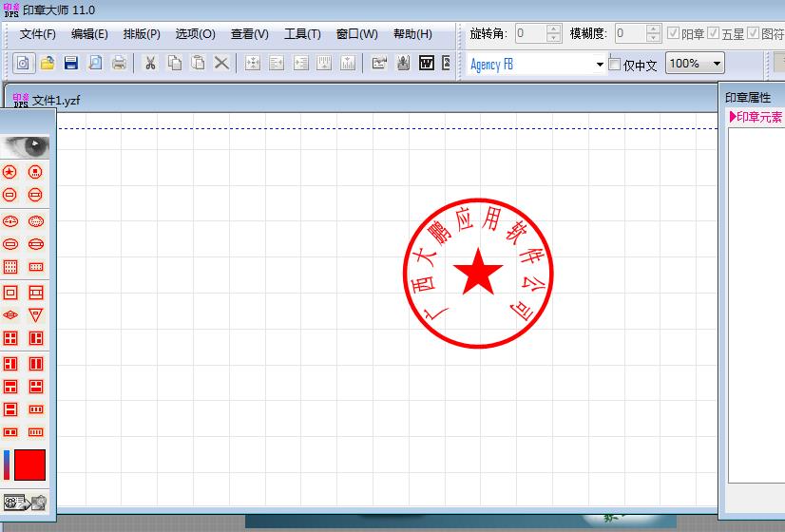Open the Agency FB font dropdown

(x=600, y=64)
